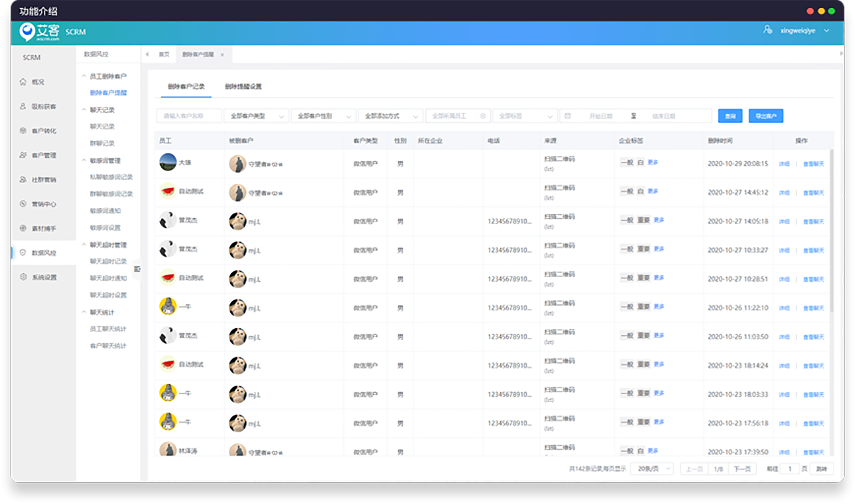Click the sidebar collapse handle icon
This screenshot has height=504, width=855.
(137, 269)
